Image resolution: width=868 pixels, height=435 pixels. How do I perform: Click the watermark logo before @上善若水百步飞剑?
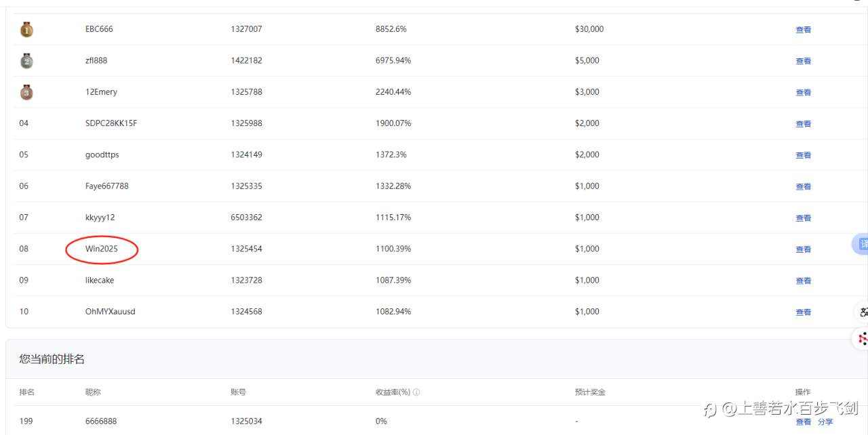710,409
